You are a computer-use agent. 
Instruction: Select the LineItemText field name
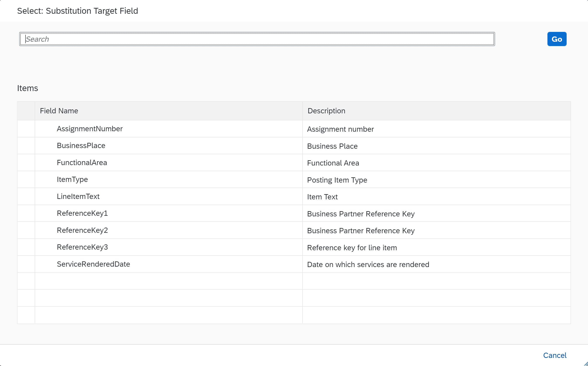pos(78,196)
